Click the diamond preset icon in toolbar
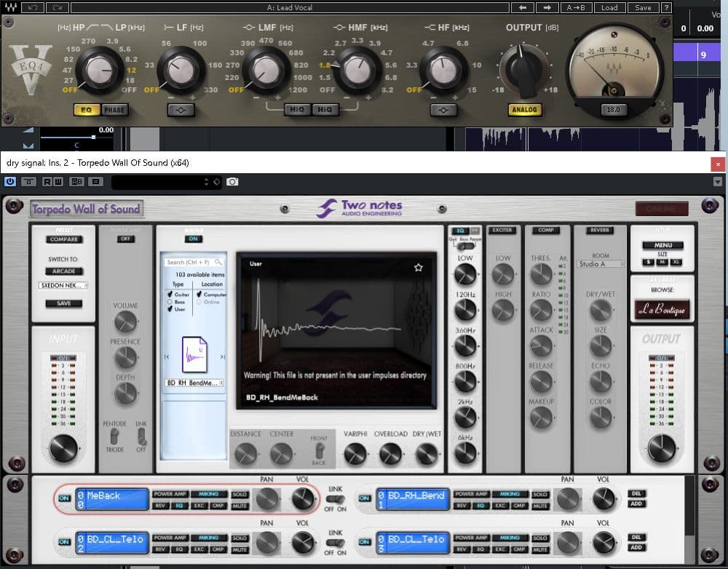This screenshot has height=569, width=728. coord(217,182)
